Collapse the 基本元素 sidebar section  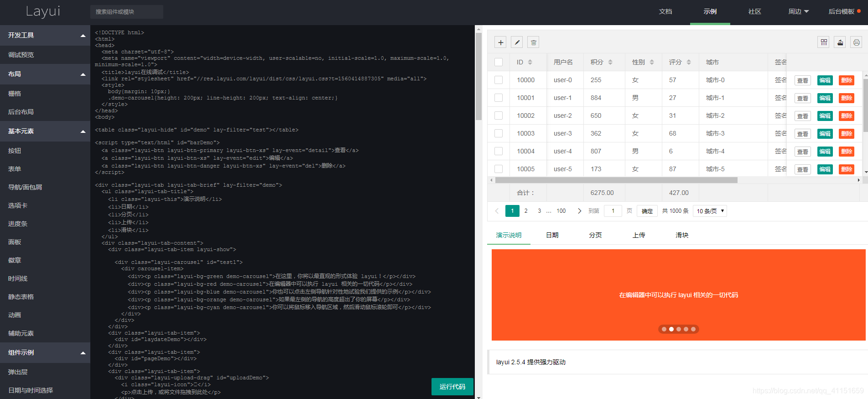click(45, 131)
